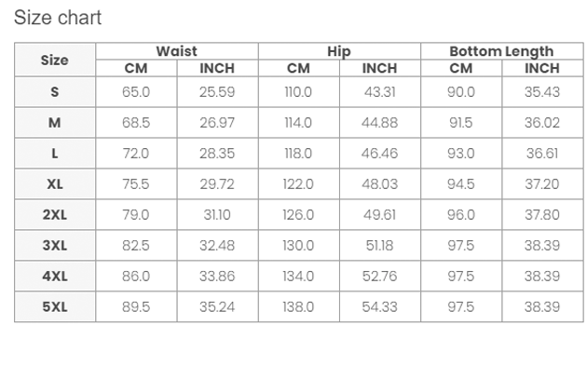Click the 29.72 waist inch cell
Screen dimensions: 587x392
click(217, 183)
